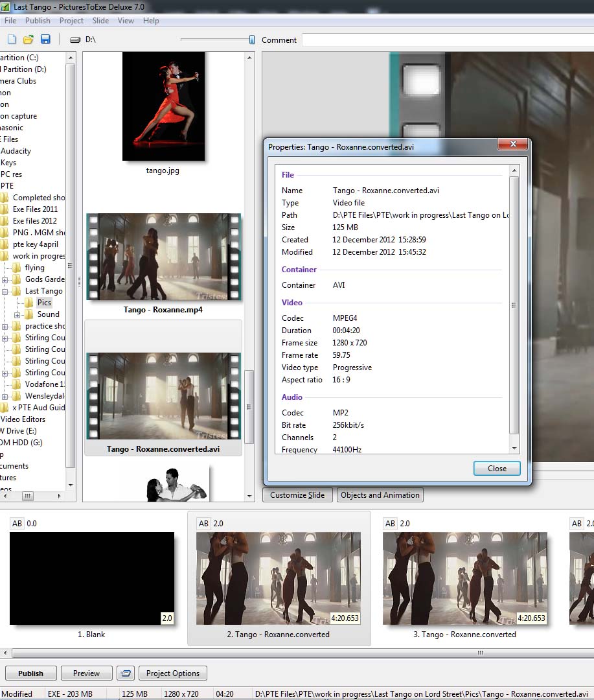Select the x PTE Aud Guide folder

point(38,408)
